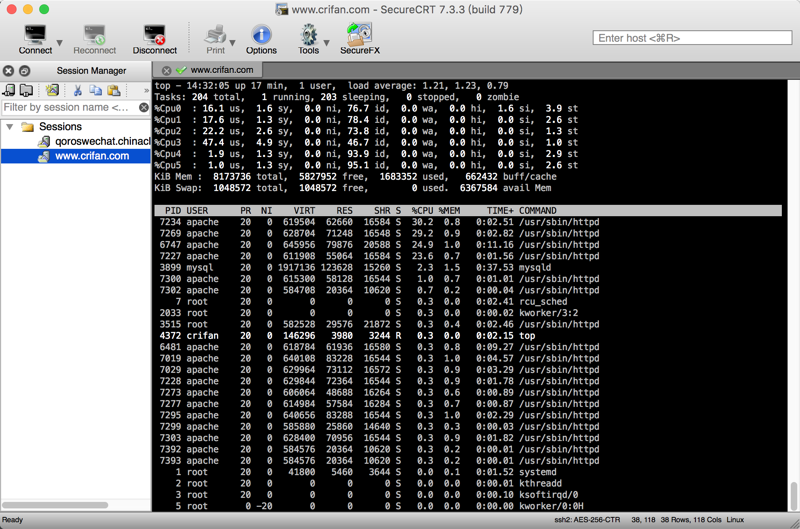Click the ksoftirqd/0 process row

377,495
